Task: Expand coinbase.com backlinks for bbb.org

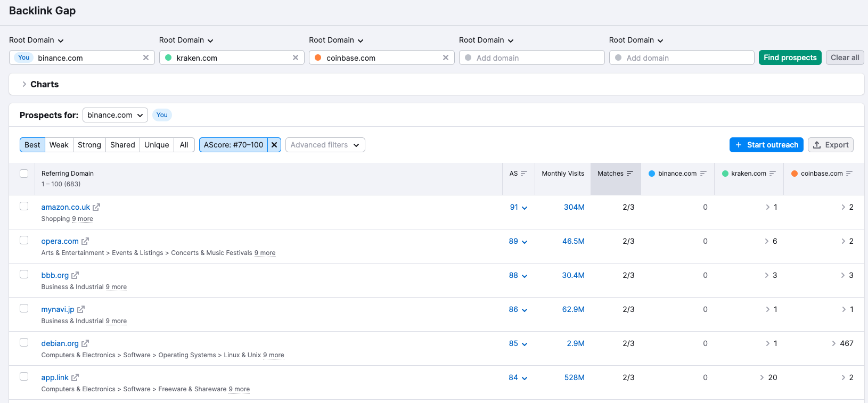Action: point(843,275)
